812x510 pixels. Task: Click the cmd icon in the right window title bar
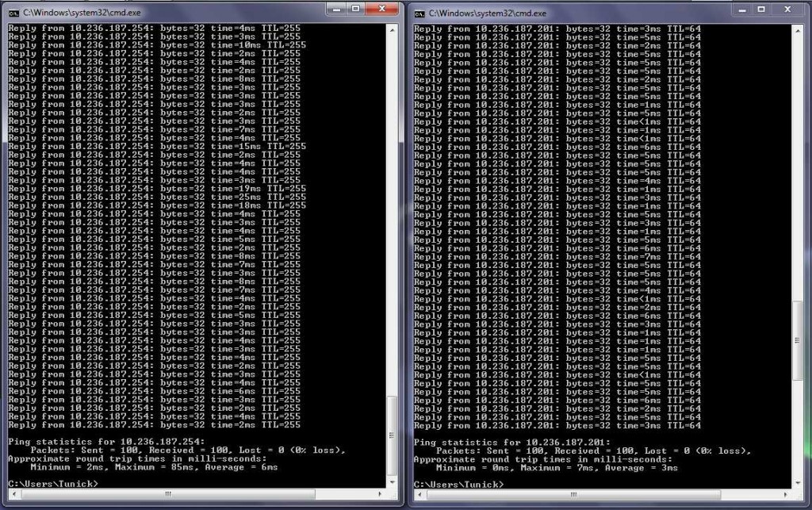coord(419,13)
